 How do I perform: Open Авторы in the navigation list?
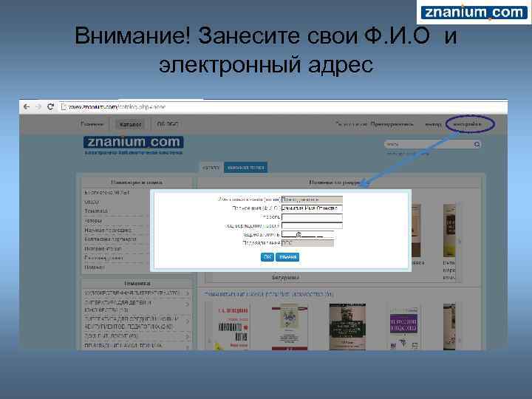[x=93, y=220]
